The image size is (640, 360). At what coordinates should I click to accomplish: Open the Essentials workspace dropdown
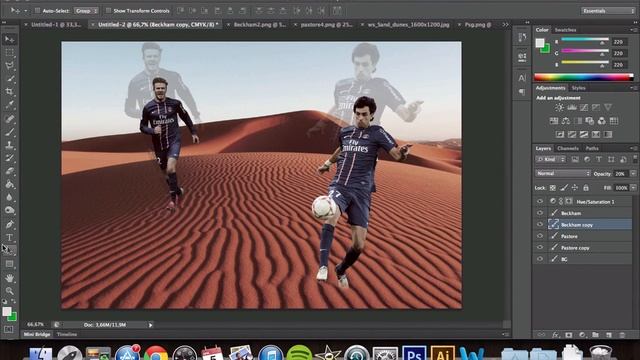tap(608, 11)
